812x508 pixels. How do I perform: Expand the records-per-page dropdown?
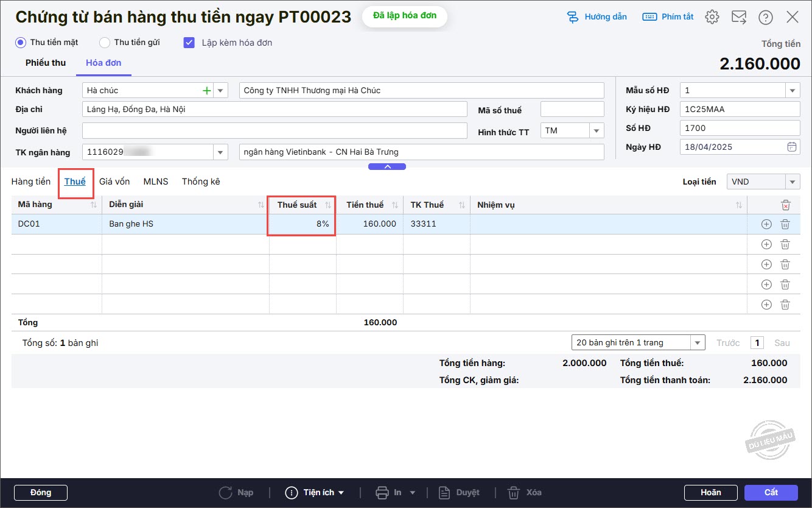tap(698, 343)
